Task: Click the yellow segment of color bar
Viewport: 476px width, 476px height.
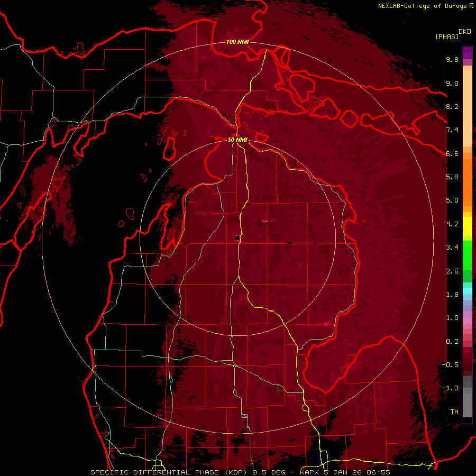Action: (467, 226)
